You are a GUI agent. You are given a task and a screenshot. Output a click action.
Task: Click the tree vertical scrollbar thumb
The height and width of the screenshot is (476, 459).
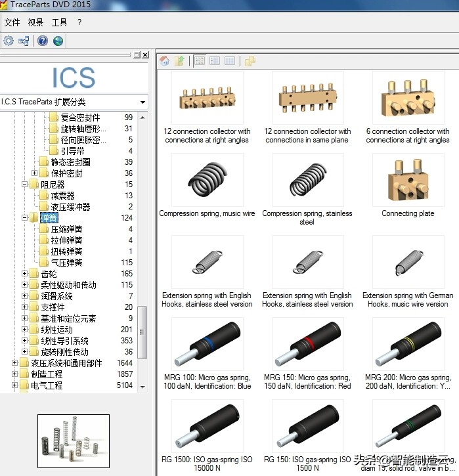pos(142,332)
